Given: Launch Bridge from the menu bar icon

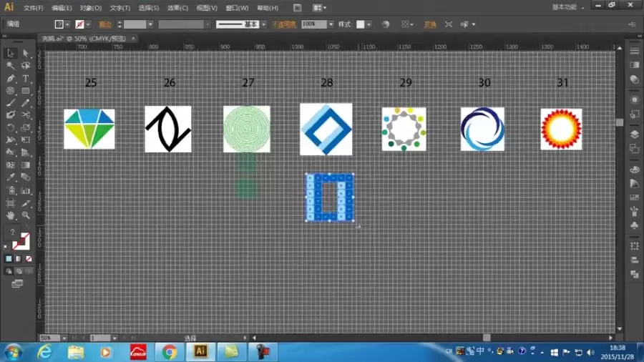Looking at the screenshot, I should [x=298, y=7].
